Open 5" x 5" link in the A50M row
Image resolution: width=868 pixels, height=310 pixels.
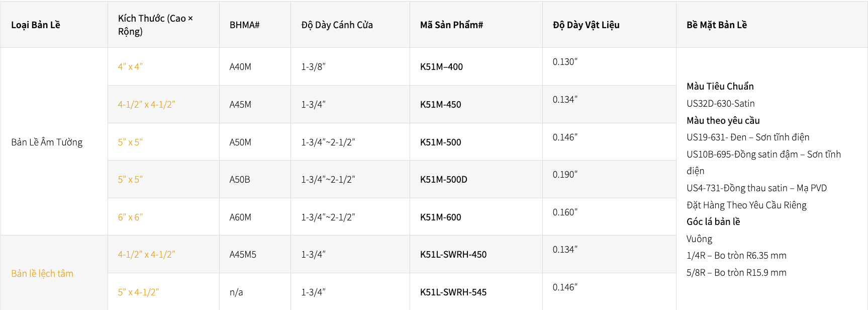[130, 142]
